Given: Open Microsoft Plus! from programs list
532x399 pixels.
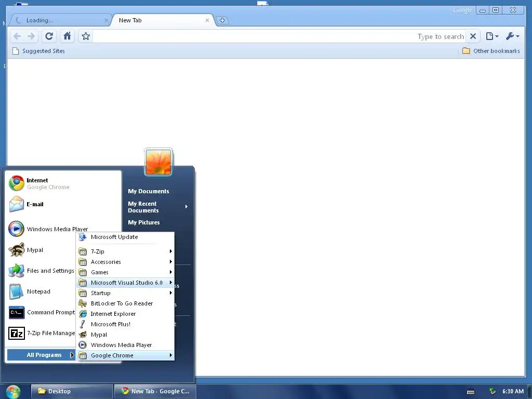Looking at the screenshot, I should click(125, 324).
